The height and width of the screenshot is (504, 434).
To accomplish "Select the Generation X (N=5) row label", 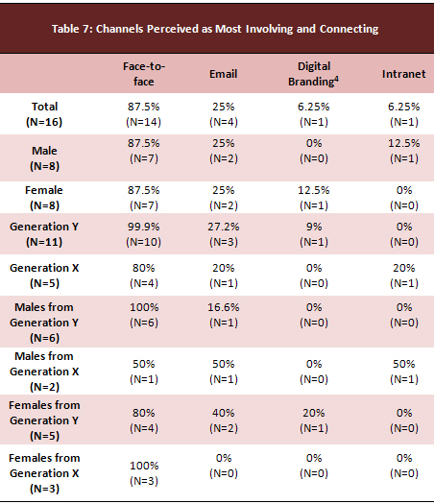I will coord(44,276).
